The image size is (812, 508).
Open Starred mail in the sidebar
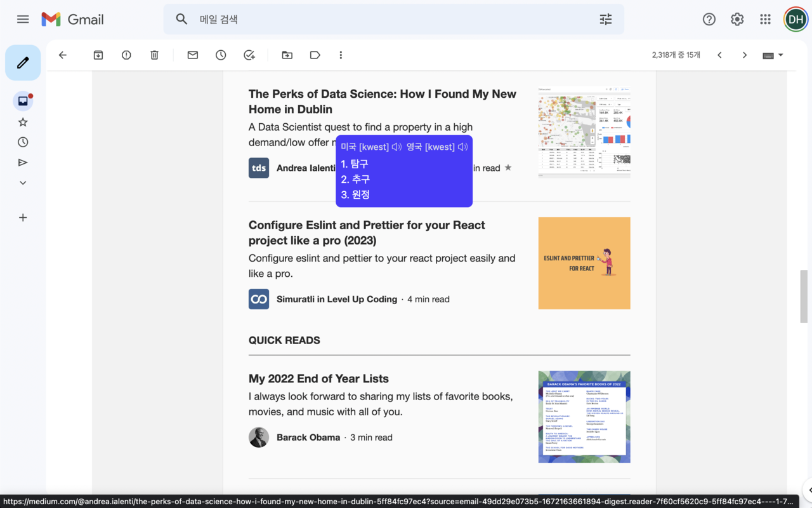point(23,122)
